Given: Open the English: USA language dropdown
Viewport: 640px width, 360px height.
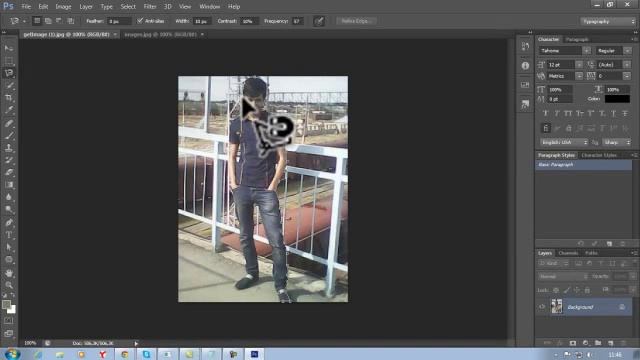Looking at the screenshot, I should [x=564, y=142].
